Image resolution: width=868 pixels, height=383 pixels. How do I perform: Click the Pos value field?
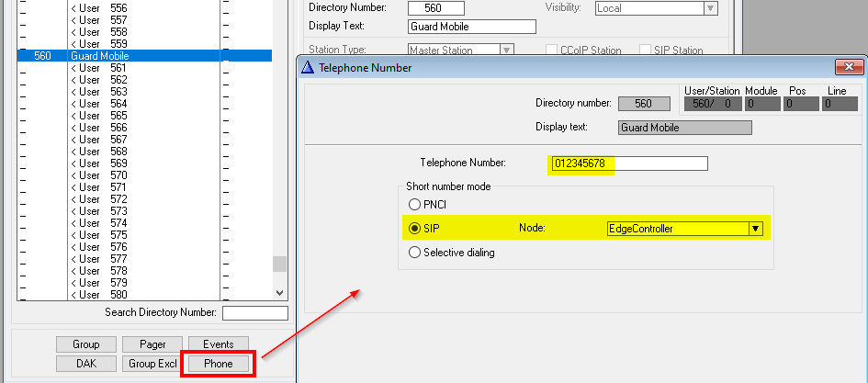pyautogui.click(x=801, y=104)
